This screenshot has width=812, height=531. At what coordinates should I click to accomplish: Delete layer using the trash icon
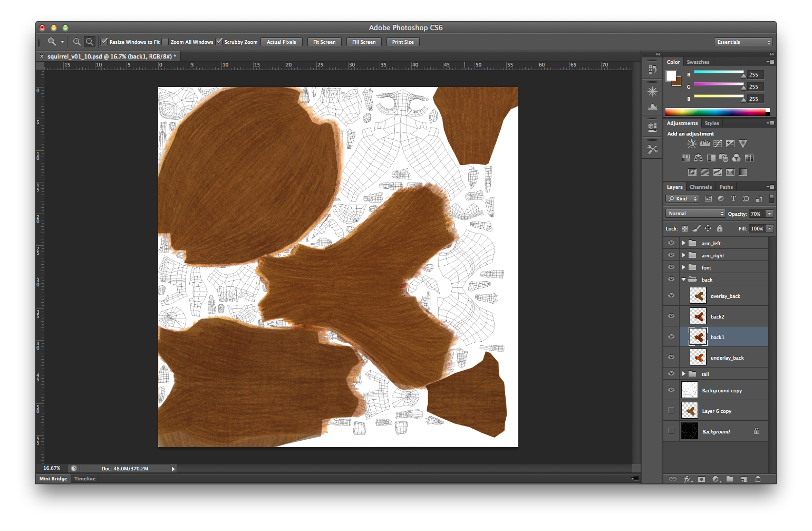tap(758, 479)
